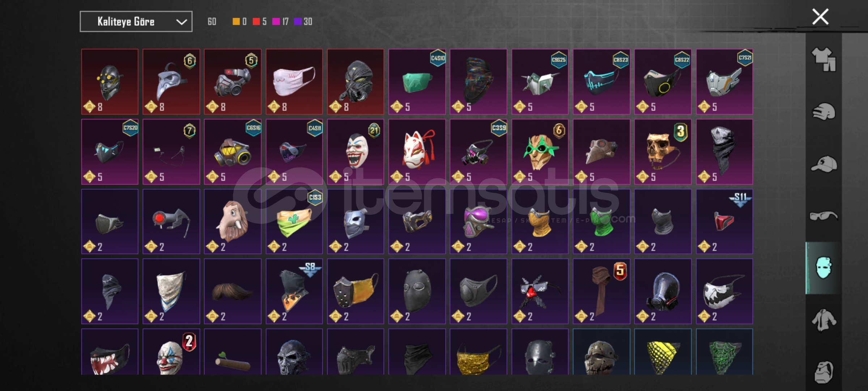Open the jacket category icon
Viewport: 868px width, 391px height.
(x=824, y=320)
